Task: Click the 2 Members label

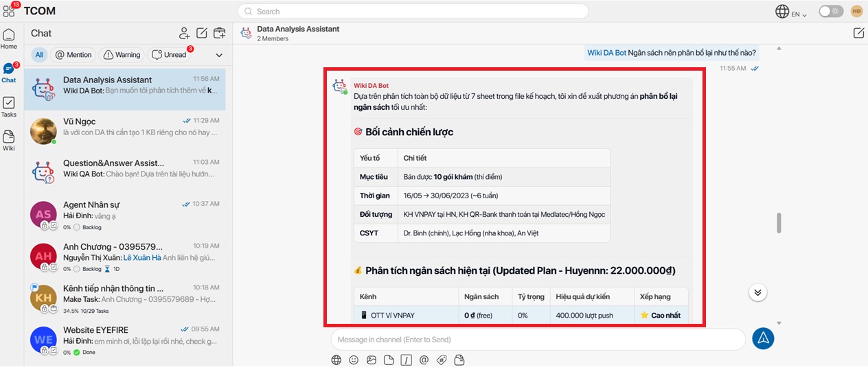Action: (273, 38)
